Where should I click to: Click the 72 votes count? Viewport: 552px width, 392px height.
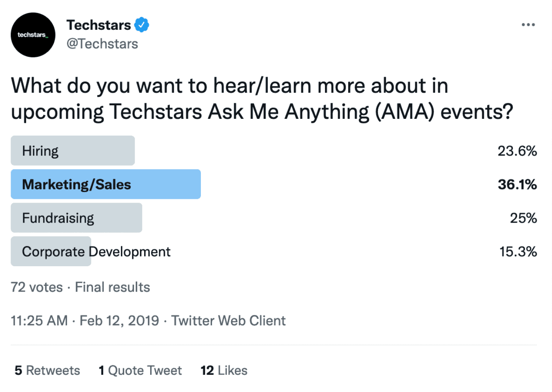coord(37,287)
